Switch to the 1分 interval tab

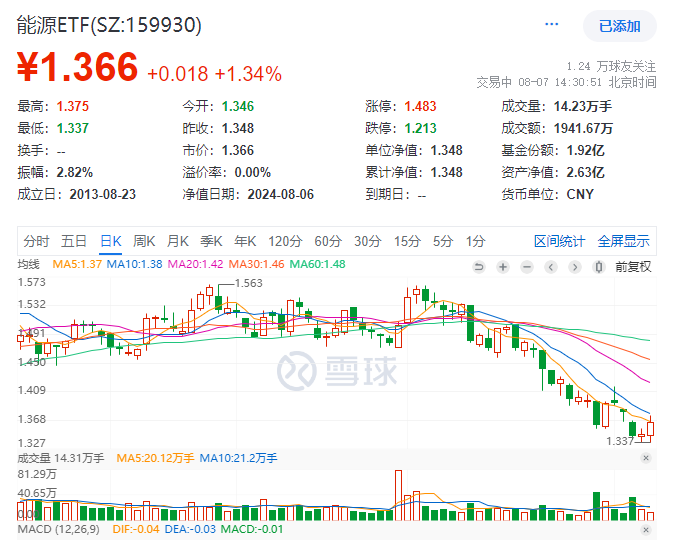click(475, 241)
